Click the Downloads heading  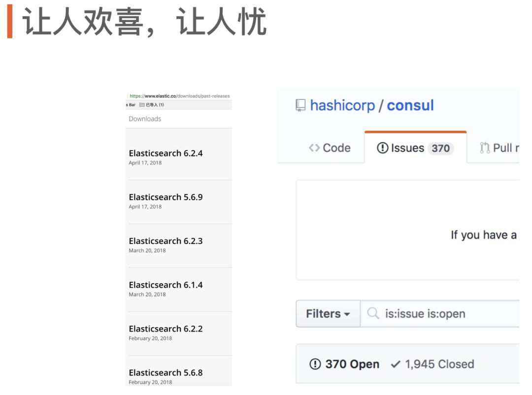[x=145, y=119]
